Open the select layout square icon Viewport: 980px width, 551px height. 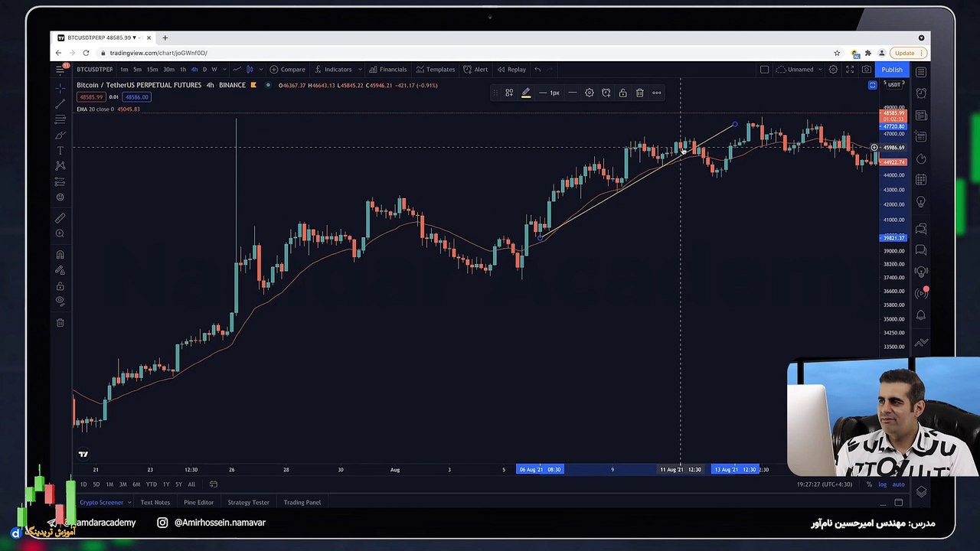pos(764,70)
